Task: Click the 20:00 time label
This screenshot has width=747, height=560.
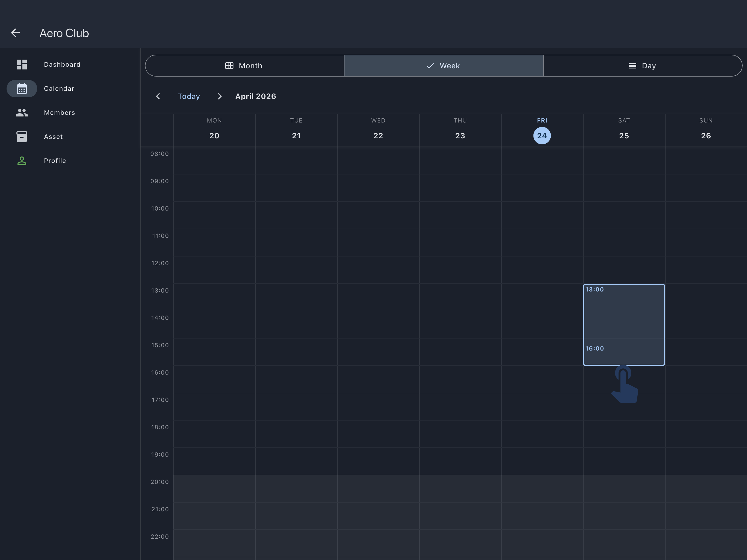Action: click(159, 482)
